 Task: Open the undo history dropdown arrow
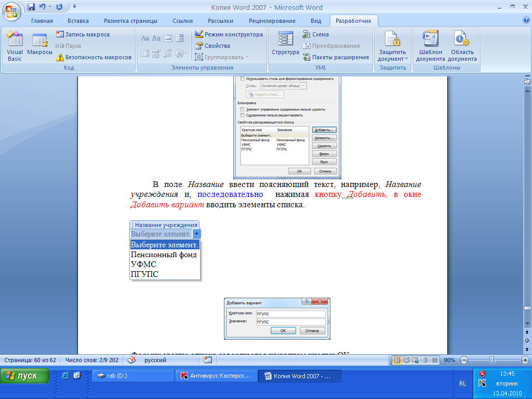pyautogui.click(x=50, y=7)
